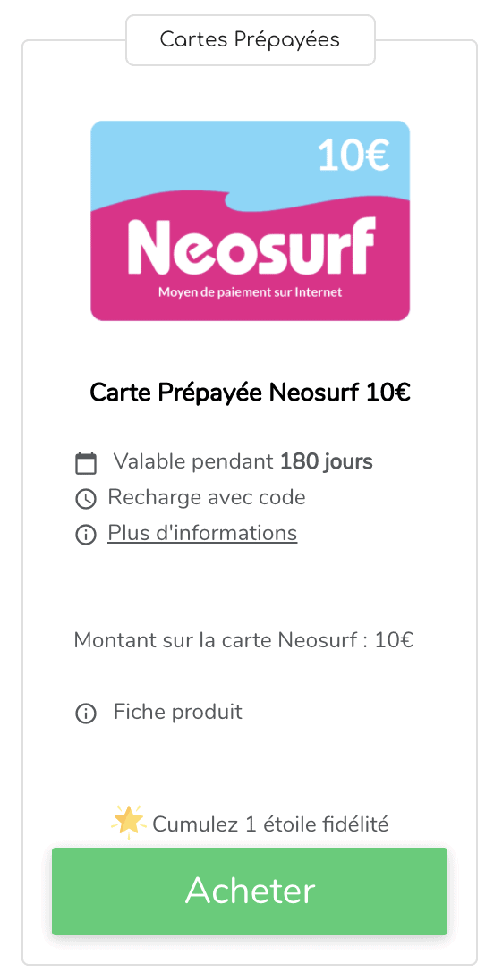Click the info icon beside Fiche produit

tap(86, 714)
